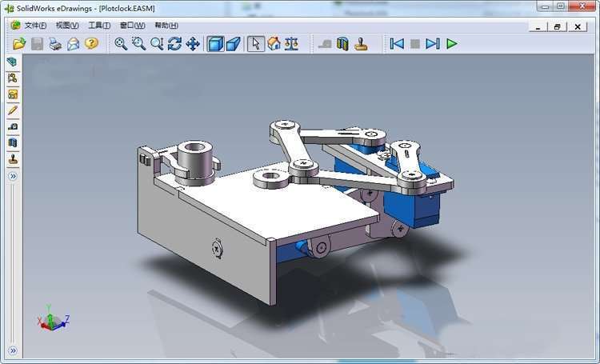600x364 pixels.
Task: Close the Plotclock.EASM document
Action: click(x=578, y=26)
